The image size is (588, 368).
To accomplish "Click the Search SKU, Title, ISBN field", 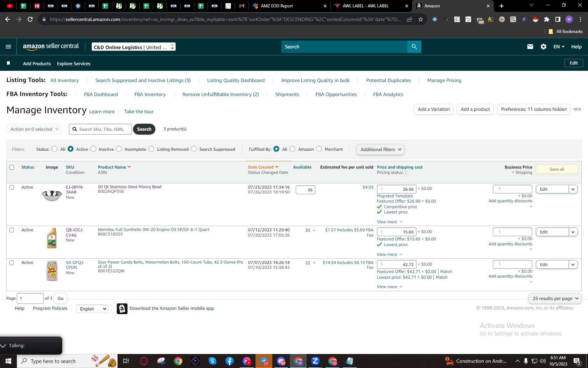I will [x=100, y=129].
